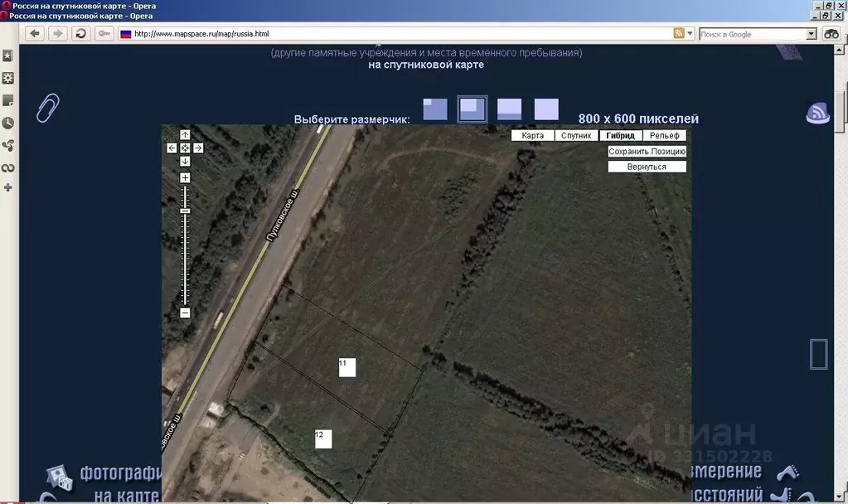Click 'Сохранить Позицию' button
This screenshot has height=504, width=848.
click(647, 152)
